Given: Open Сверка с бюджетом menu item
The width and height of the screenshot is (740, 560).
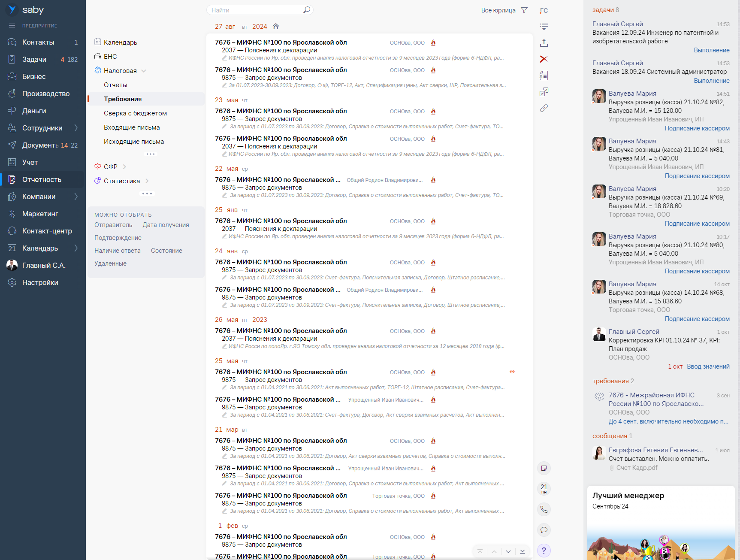Looking at the screenshot, I should [x=135, y=113].
